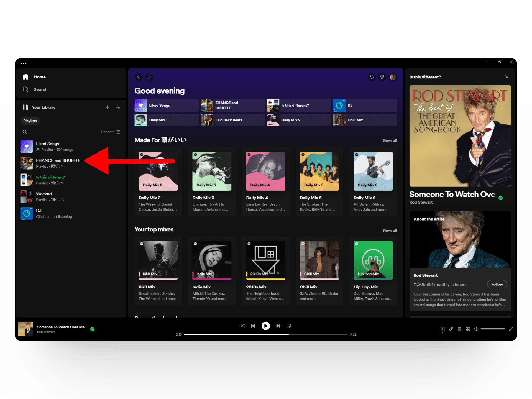Follow Rod Stewart
532x399 pixels.
[497, 284]
